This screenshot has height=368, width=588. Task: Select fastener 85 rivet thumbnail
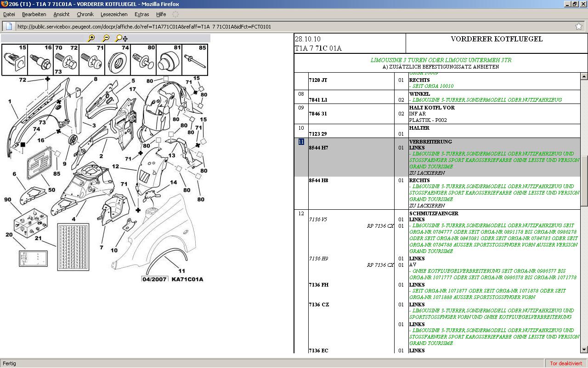coord(195,60)
